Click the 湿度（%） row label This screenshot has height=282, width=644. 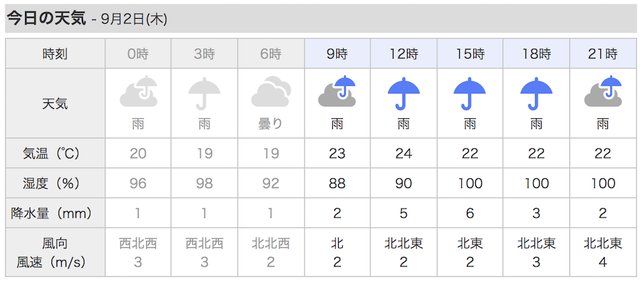tap(52, 183)
